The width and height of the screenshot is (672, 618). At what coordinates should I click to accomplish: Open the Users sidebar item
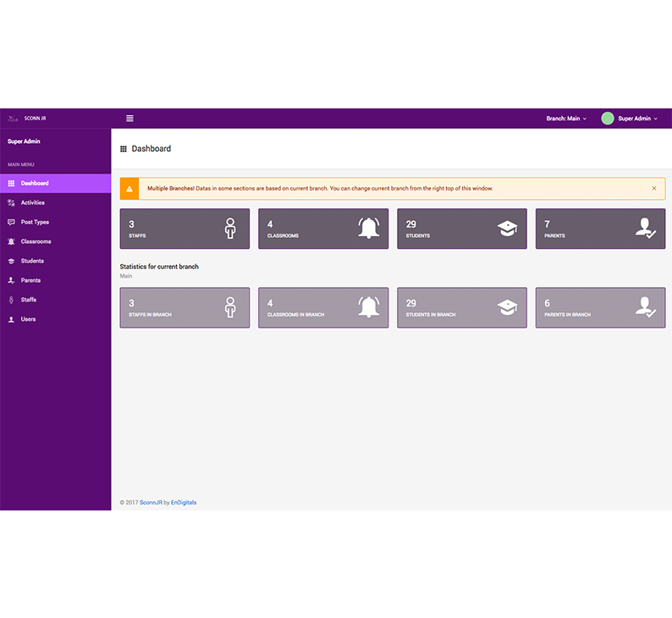click(x=28, y=319)
